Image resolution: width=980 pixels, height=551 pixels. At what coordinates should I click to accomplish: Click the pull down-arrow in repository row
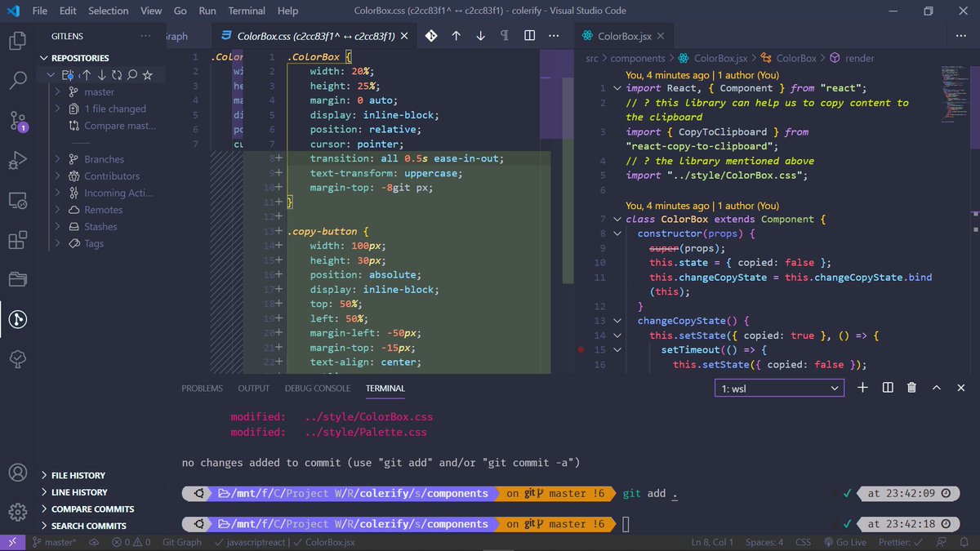point(101,75)
